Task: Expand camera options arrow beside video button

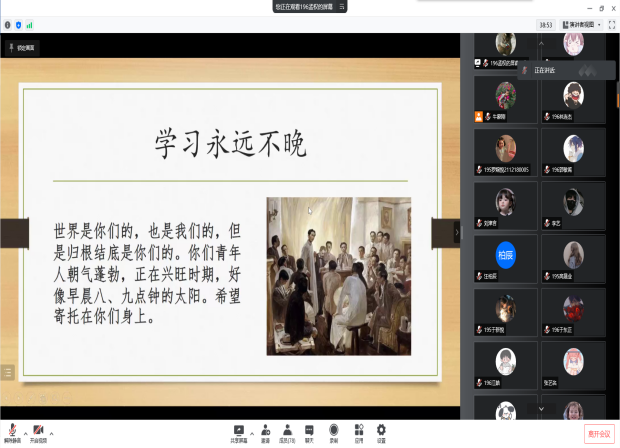Action: tap(51, 433)
